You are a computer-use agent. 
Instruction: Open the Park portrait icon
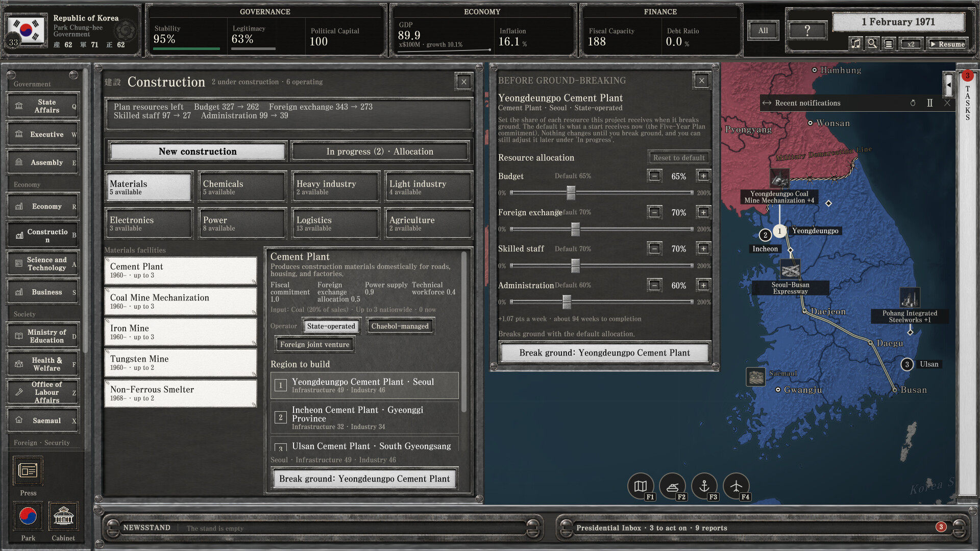tap(28, 516)
